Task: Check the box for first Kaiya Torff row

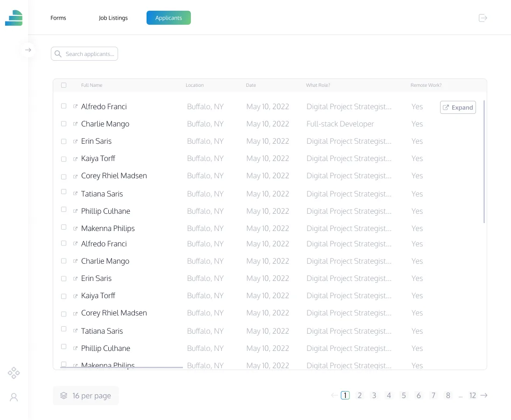Action: [63, 159]
